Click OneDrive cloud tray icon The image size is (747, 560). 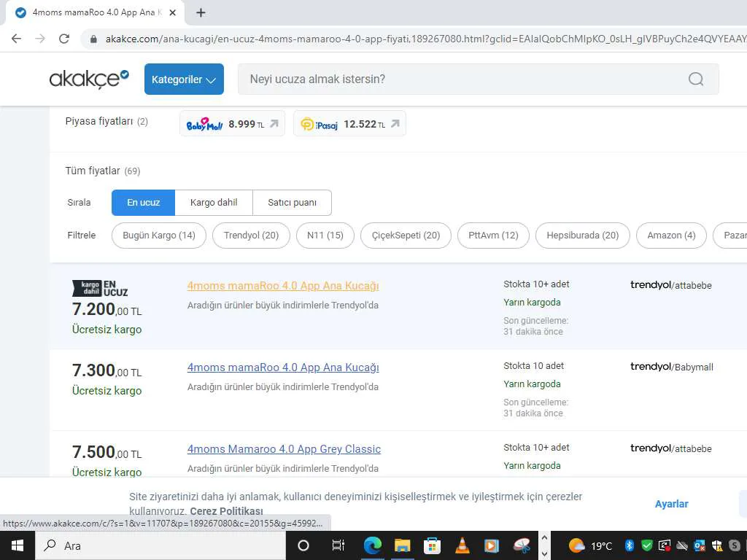pyautogui.click(x=682, y=545)
